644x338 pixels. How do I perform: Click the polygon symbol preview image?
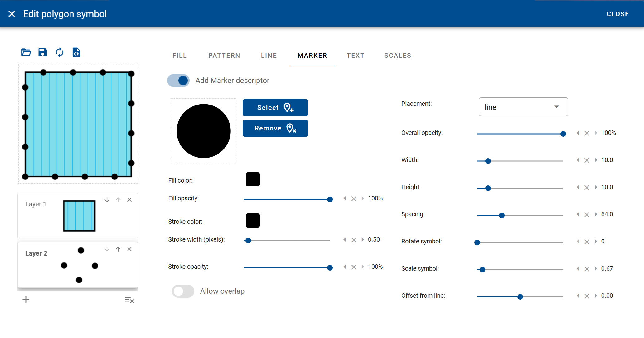point(78,124)
